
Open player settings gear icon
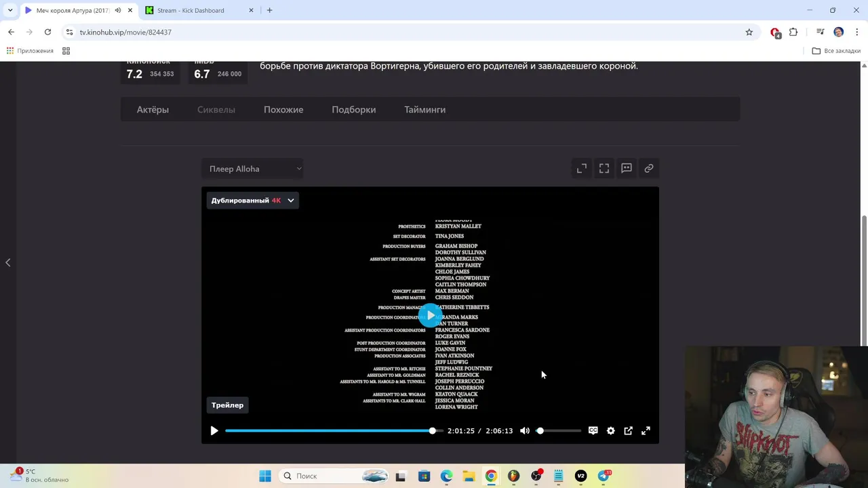[611, 430]
